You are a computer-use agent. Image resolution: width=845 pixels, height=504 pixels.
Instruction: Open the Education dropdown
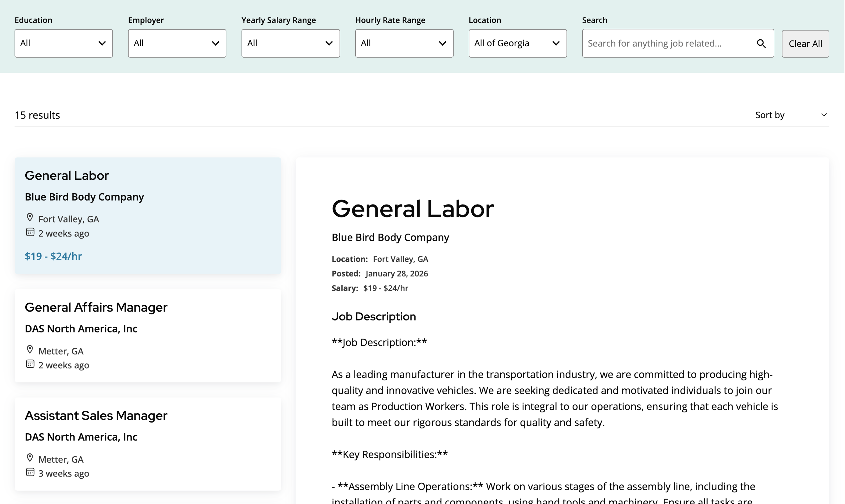click(x=63, y=43)
